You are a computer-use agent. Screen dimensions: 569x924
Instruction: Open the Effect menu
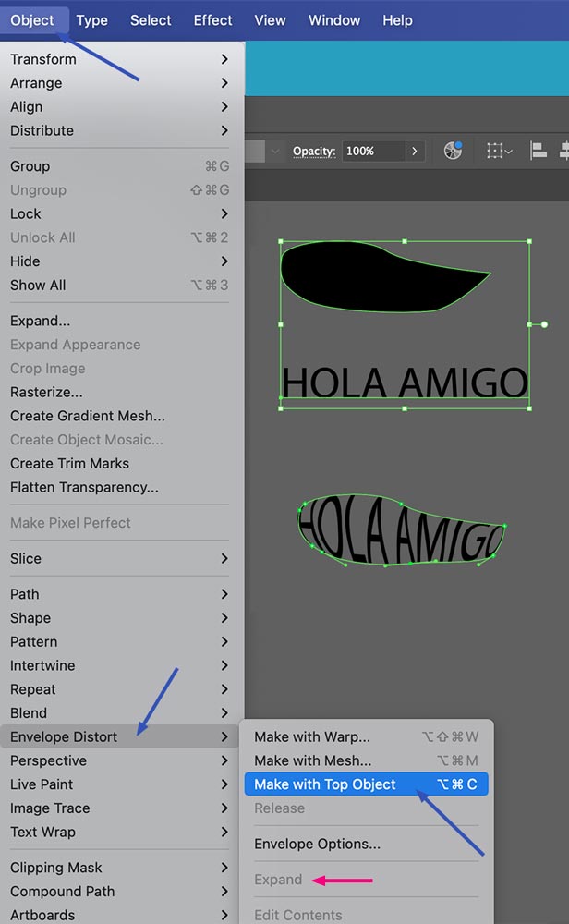[x=212, y=20]
